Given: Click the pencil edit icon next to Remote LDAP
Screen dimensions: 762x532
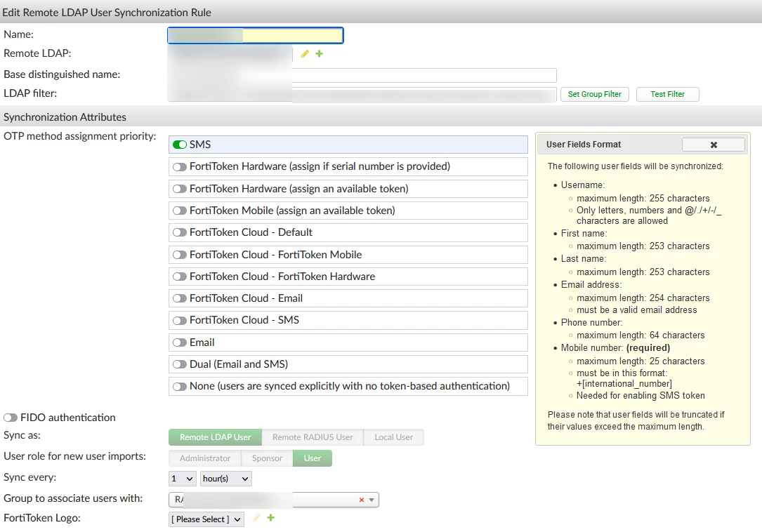Looking at the screenshot, I should (x=305, y=54).
